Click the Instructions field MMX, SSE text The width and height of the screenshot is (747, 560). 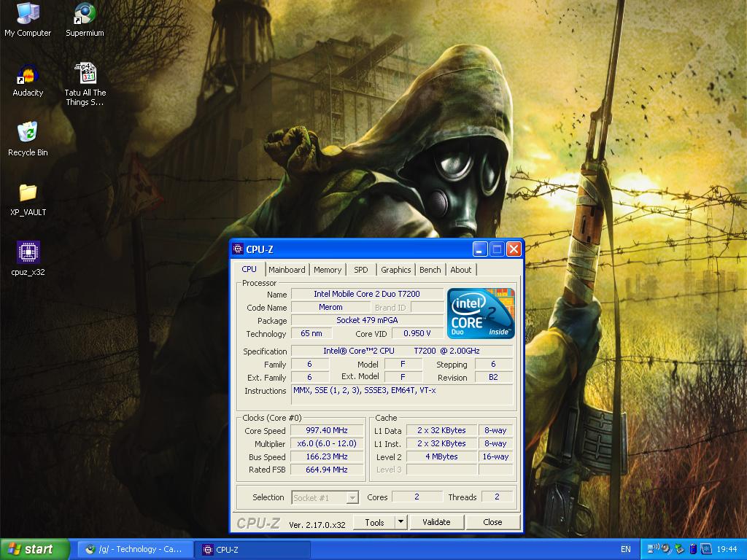(x=402, y=395)
